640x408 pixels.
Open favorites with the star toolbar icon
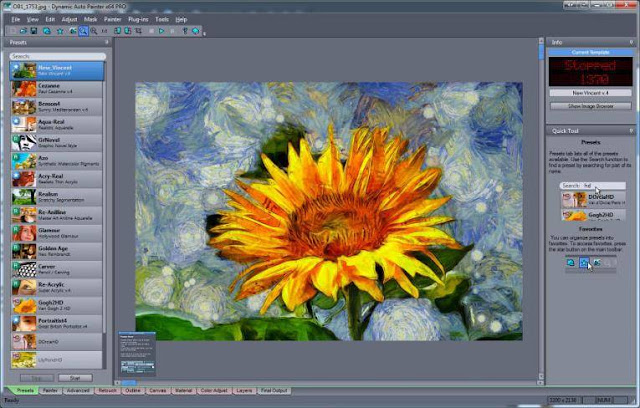click(60, 31)
